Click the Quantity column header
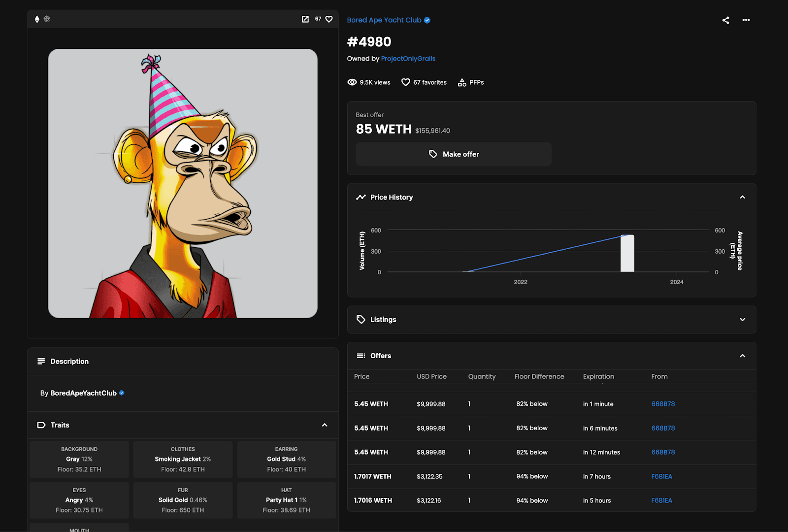This screenshot has height=532, width=788. point(482,376)
